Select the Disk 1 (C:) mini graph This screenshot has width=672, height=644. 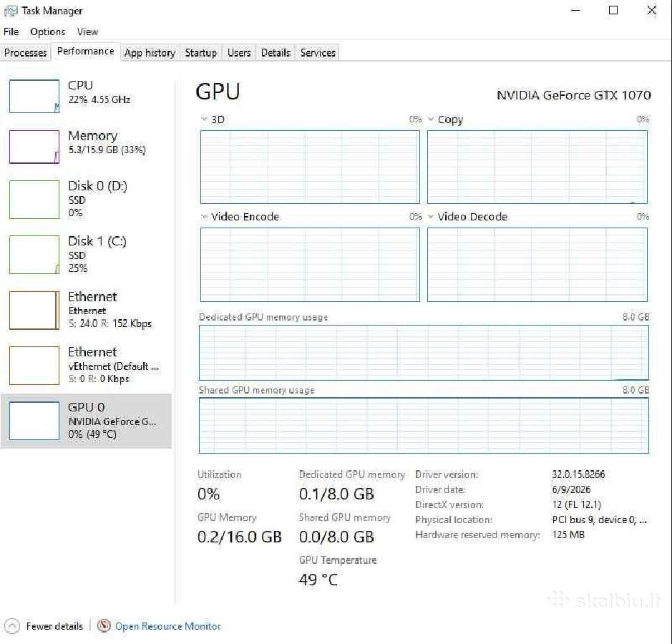click(34, 255)
